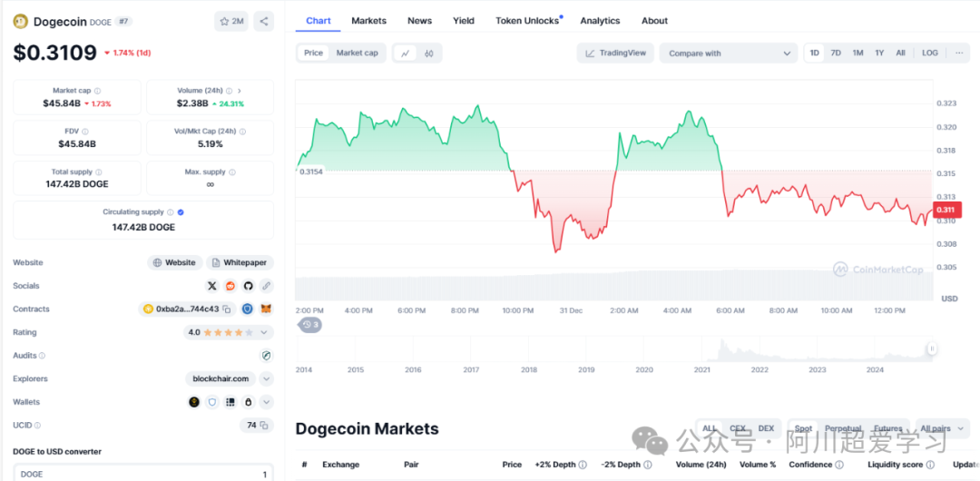980x481 pixels.
Task: Expand the Explorers list chevron
Action: point(266,378)
